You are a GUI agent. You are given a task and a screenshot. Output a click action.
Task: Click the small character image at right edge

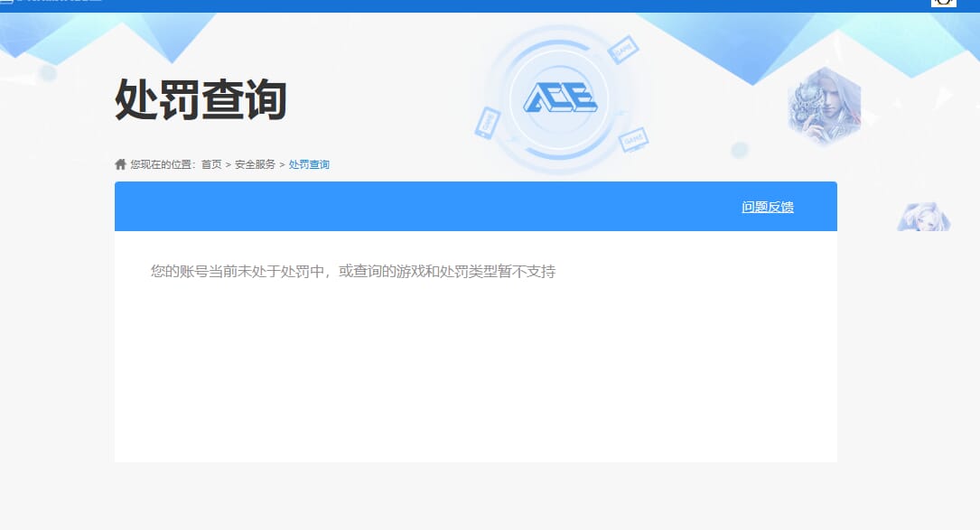pyautogui.click(x=923, y=217)
